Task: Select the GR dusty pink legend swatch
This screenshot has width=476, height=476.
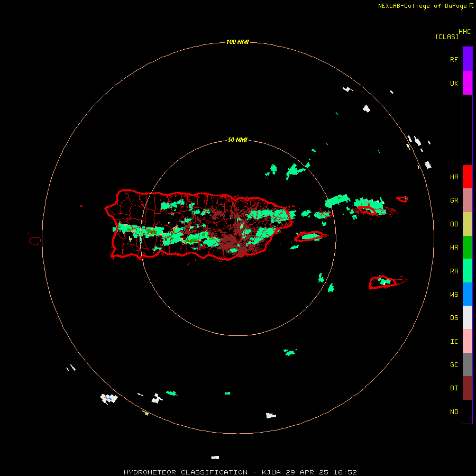Action: click(x=467, y=200)
